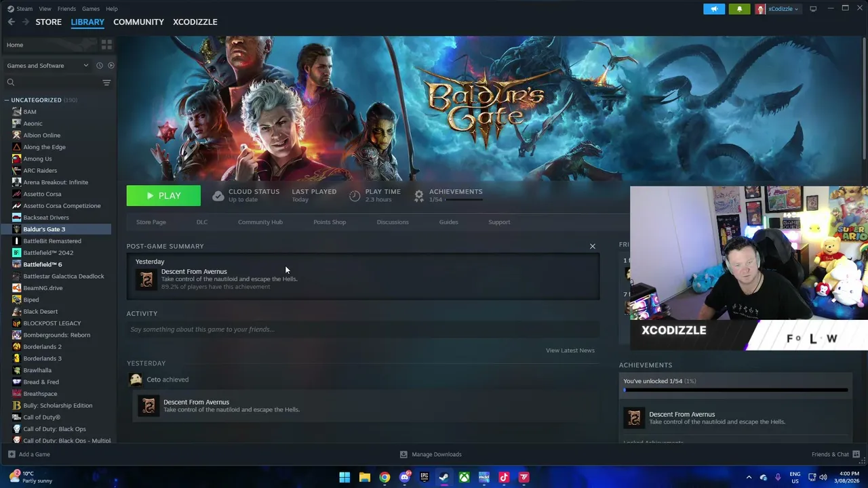Viewport: 868px width, 488px height.
Task: Open the Discussions link
Action: [393, 222]
